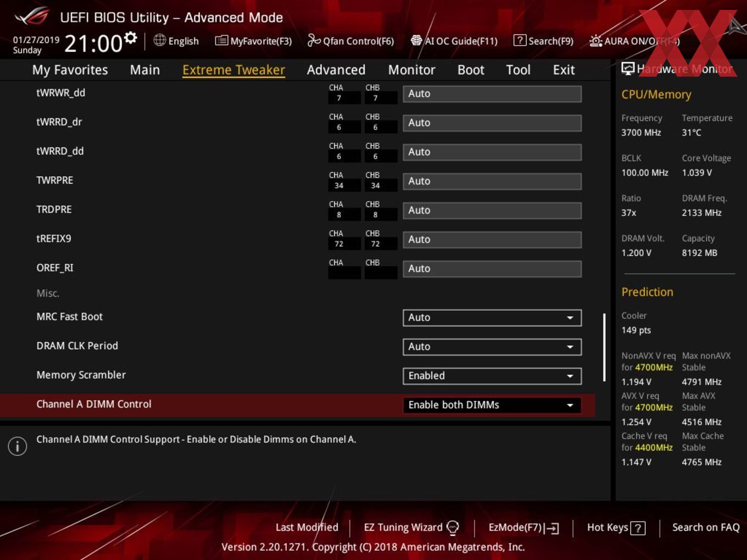
Task: Click the EZ Tuning Wizard bulb icon
Action: coord(453,528)
